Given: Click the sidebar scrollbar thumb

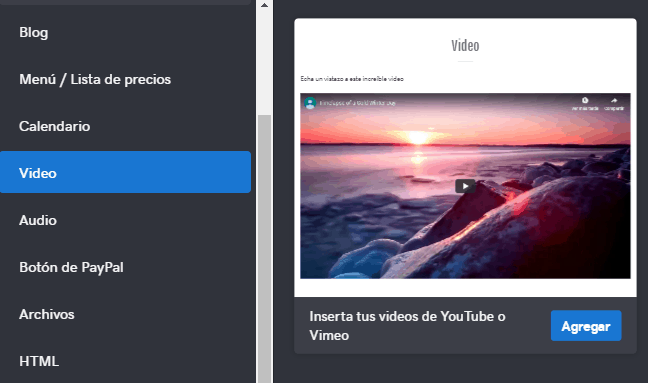Looking at the screenshot, I should pyautogui.click(x=264, y=249).
